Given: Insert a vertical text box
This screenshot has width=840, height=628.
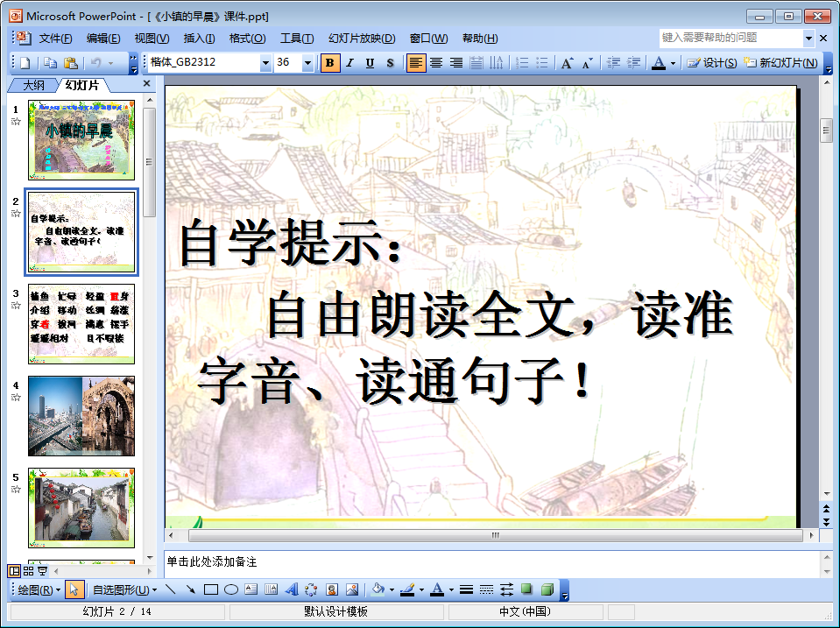Looking at the screenshot, I should (271, 590).
